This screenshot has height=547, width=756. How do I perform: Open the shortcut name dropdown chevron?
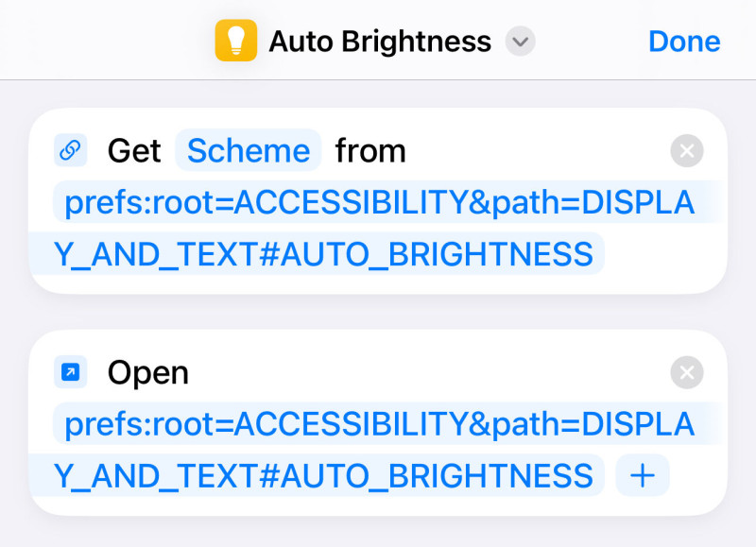click(521, 42)
